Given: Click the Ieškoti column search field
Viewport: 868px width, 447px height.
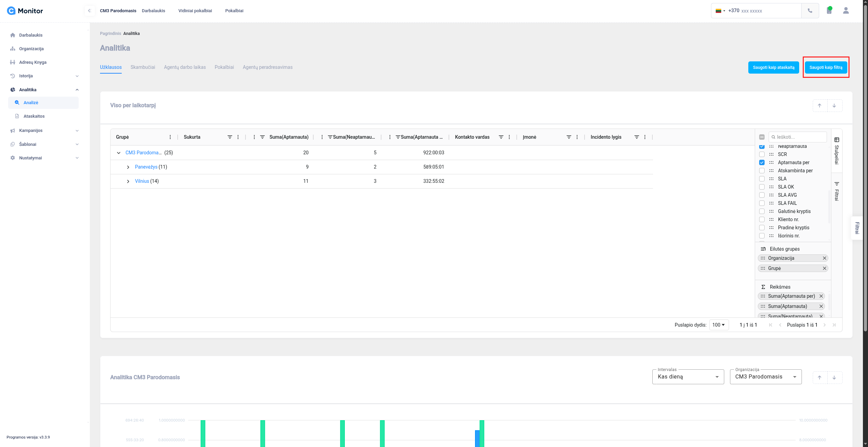Looking at the screenshot, I should point(797,137).
